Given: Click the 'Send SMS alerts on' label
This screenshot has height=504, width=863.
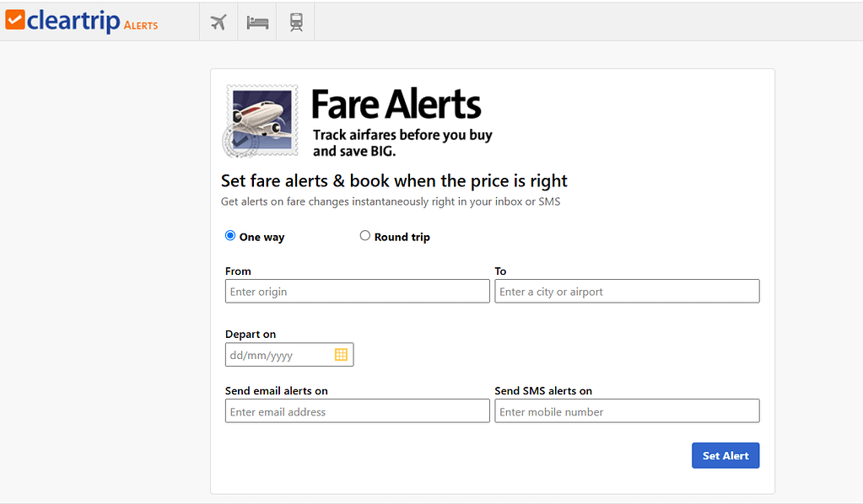Looking at the screenshot, I should [x=543, y=391].
